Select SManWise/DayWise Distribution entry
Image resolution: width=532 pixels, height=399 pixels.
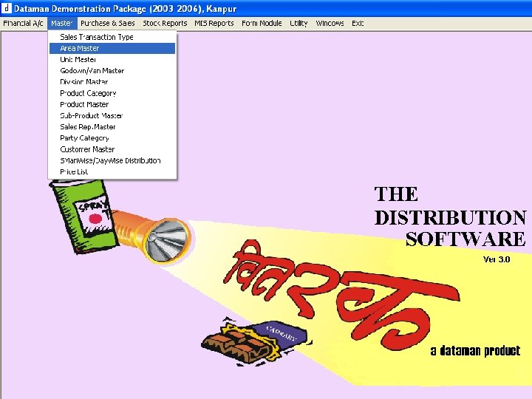tap(112, 160)
